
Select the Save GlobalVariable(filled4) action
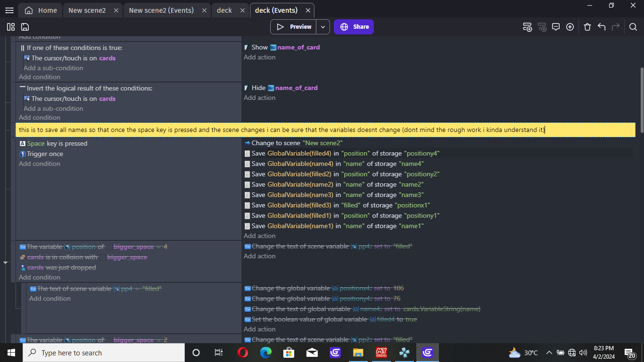[x=342, y=153]
